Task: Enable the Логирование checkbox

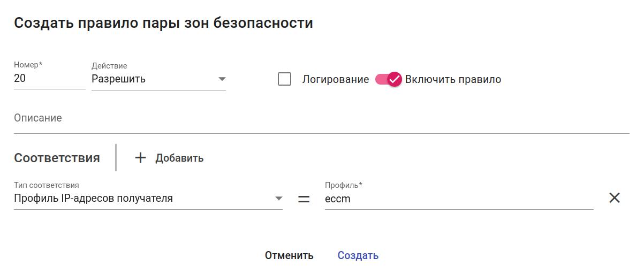Action: tap(285, 79)
